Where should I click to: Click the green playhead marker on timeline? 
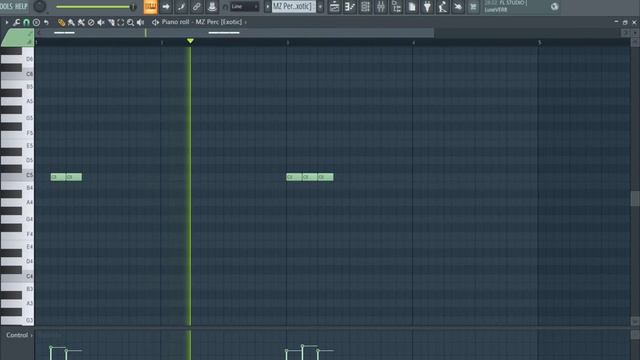(190, 41)
